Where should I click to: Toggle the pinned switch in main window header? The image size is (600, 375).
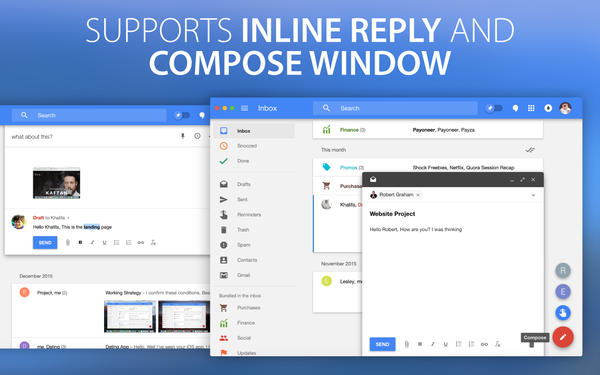click(494, 108)
